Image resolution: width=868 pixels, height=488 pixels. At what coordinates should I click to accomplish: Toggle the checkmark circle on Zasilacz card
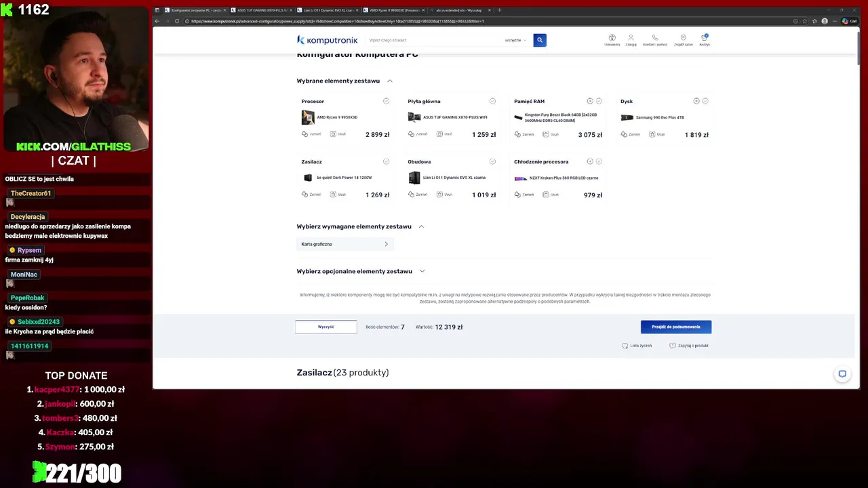point(386,161)
